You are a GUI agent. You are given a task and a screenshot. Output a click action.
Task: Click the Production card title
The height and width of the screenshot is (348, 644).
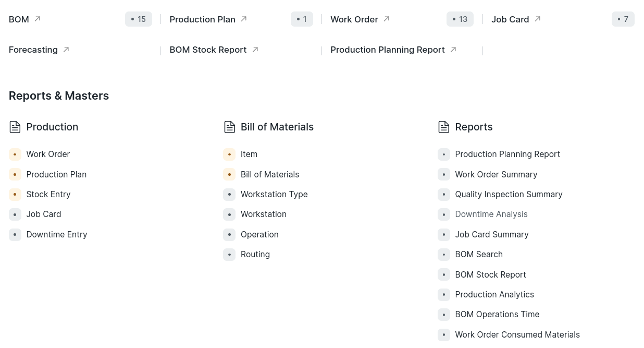52,127
